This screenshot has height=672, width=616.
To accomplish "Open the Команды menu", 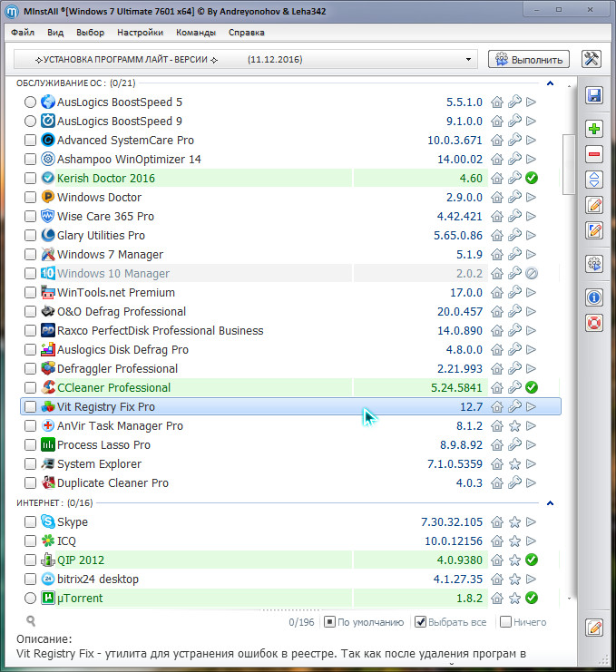I will [x=195, y=33].
